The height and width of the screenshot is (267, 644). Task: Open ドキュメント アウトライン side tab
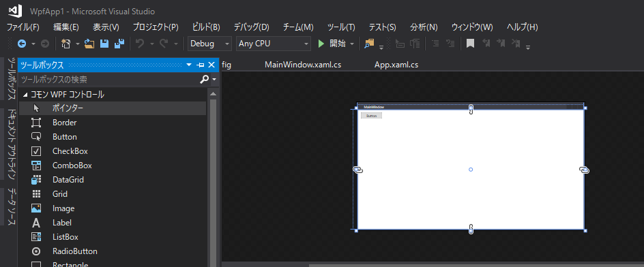coord(12,144)
